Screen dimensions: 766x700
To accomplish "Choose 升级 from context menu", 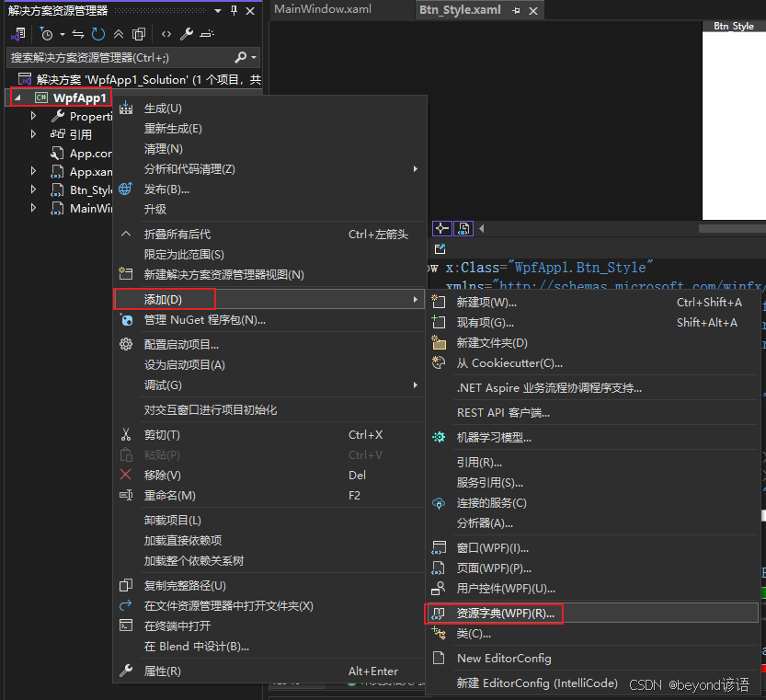I will tap(269, 209).
